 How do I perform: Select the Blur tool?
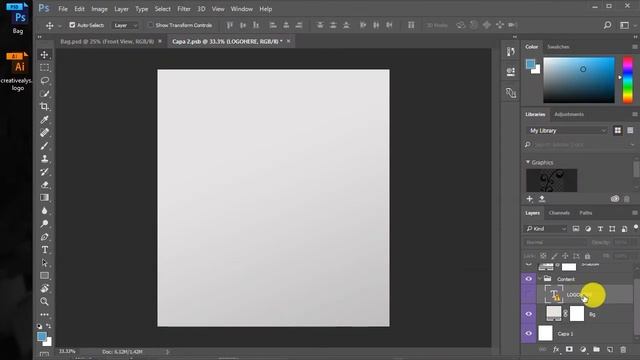point(44,211)
